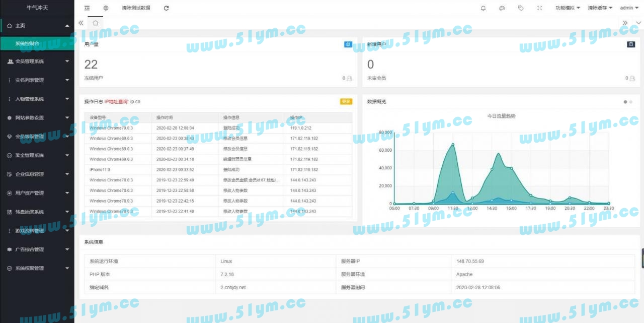Click the IP地址查询 link

click(x=116, y=102)
